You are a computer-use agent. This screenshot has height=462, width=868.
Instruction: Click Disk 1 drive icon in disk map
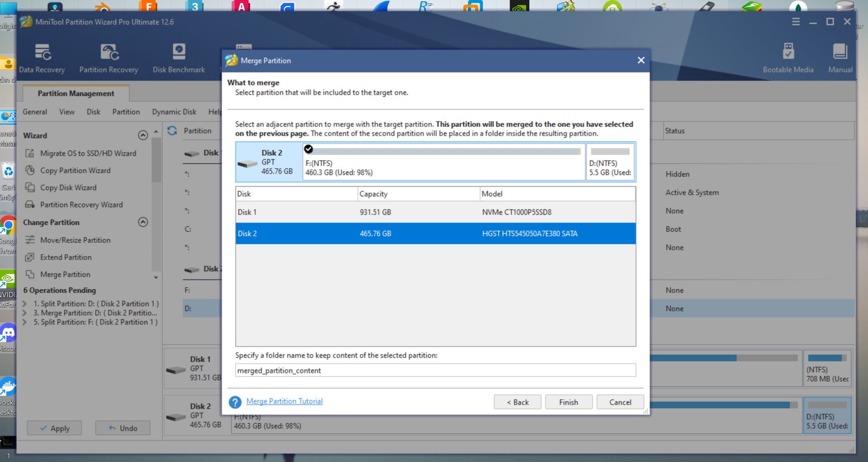176,370
